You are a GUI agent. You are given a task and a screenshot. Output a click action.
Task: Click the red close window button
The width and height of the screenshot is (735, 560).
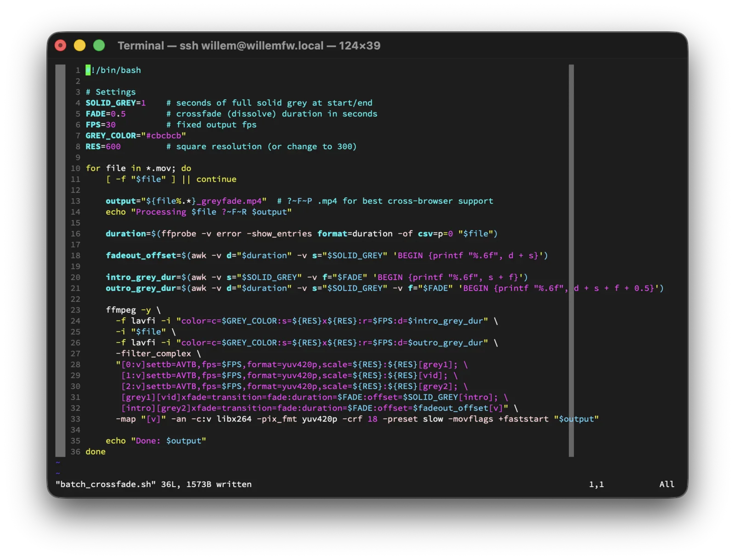coord(61,45)
